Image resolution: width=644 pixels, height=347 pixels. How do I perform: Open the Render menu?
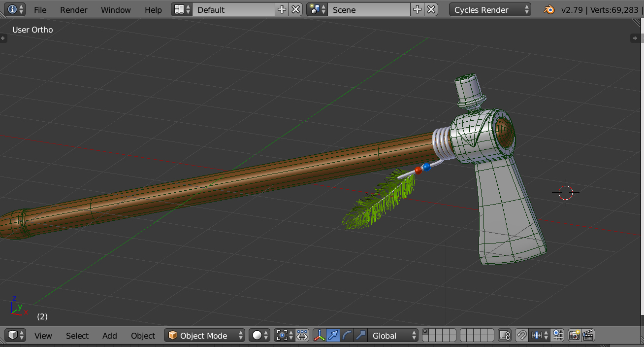click(x=74, y=10)
